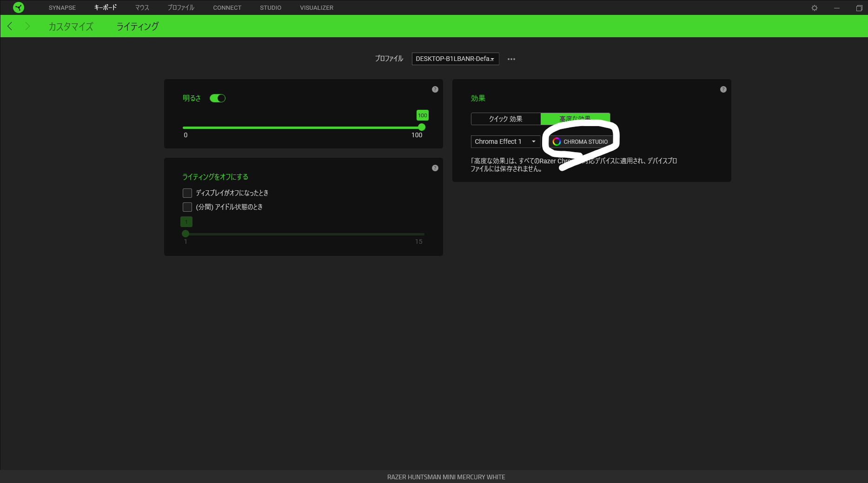The width and height of the screenshot is (868, 483).
Task: Open the CONNECT tab
Action: click(227, 8)
